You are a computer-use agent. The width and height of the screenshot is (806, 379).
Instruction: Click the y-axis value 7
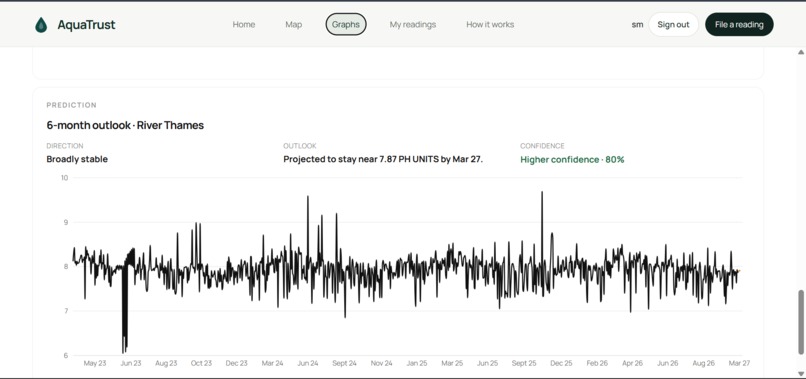pyautogui.click(x=65, y=311)
